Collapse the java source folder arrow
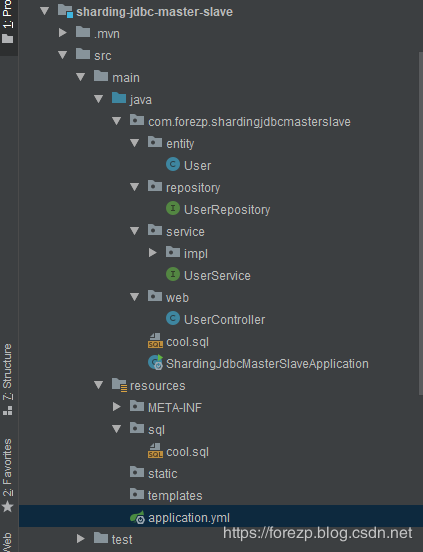The width and height of the screenshot is (423, 552). click(99, 99)
